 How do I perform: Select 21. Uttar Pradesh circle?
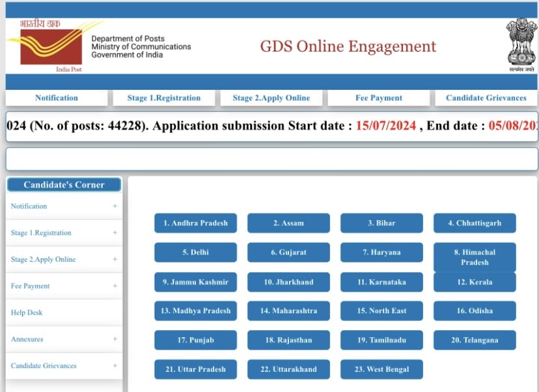[x=195, y=369]
